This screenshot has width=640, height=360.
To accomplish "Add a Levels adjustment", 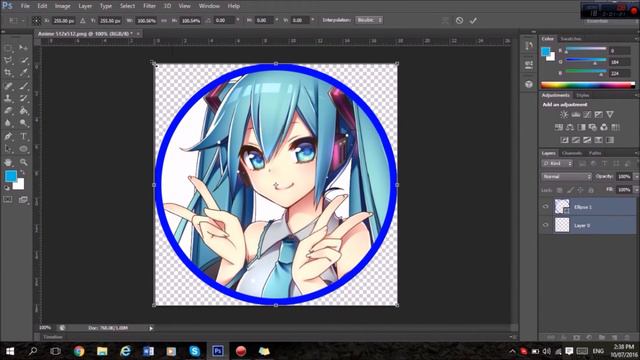I will click(x=576, y=115).
